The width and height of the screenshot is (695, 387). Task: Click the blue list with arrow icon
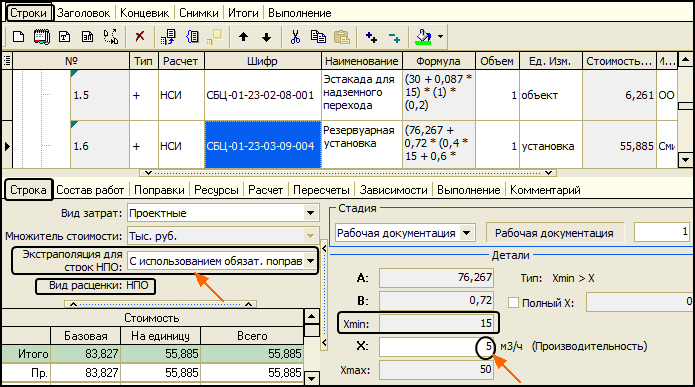pos(168,37)
